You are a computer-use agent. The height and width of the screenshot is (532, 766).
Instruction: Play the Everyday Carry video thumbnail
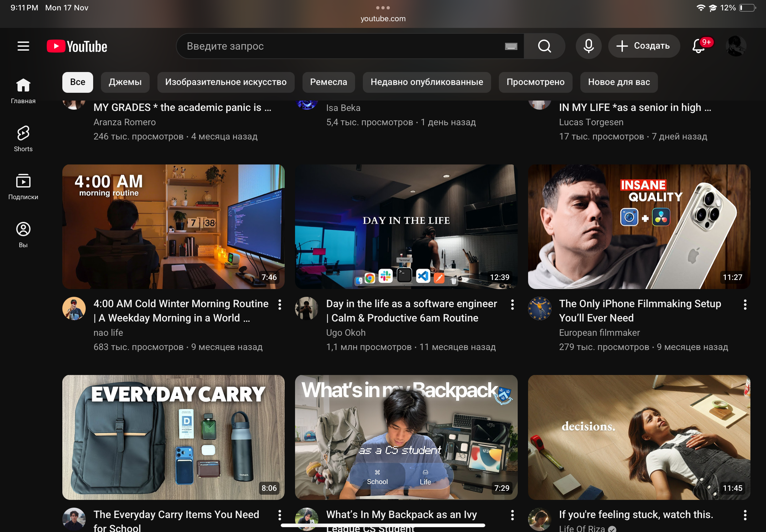click(173, 437)
